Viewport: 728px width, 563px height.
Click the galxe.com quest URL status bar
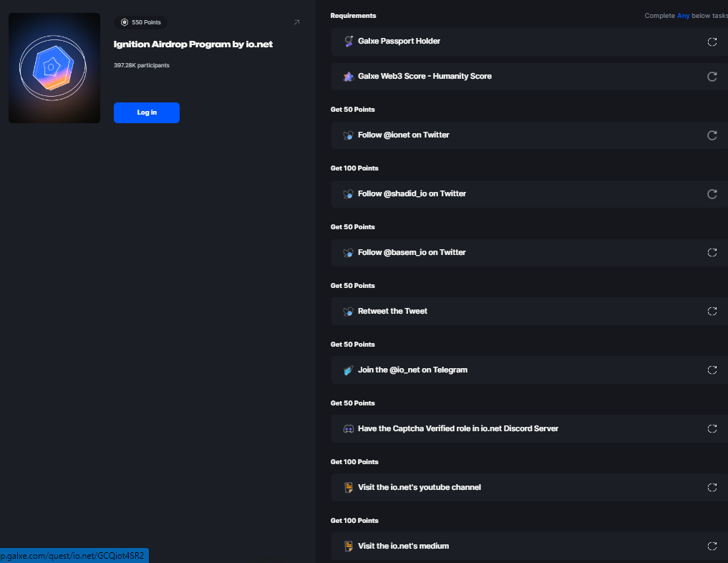(x=74, y=556)
